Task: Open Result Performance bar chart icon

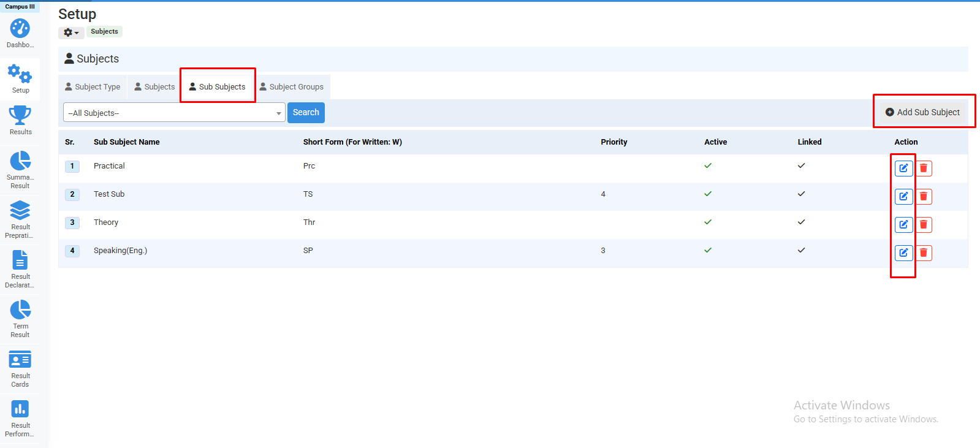Action: (x=20, y=409)
